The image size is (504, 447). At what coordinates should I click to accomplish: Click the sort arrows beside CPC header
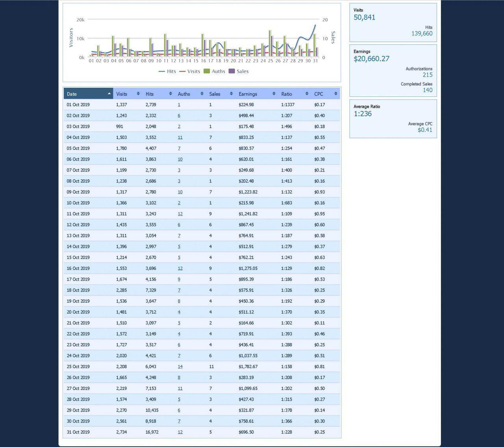tap(335, 94)
